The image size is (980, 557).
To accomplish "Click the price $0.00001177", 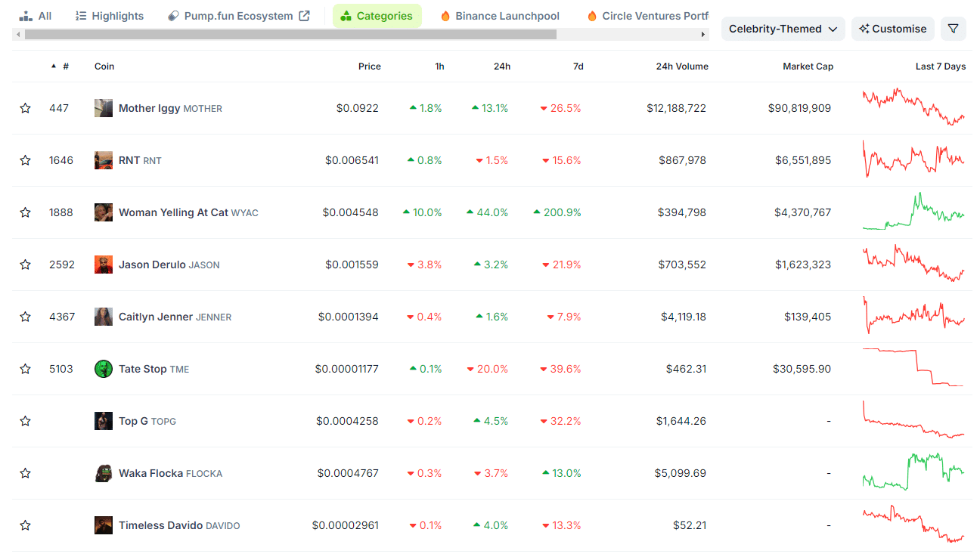I will point(347,369).
